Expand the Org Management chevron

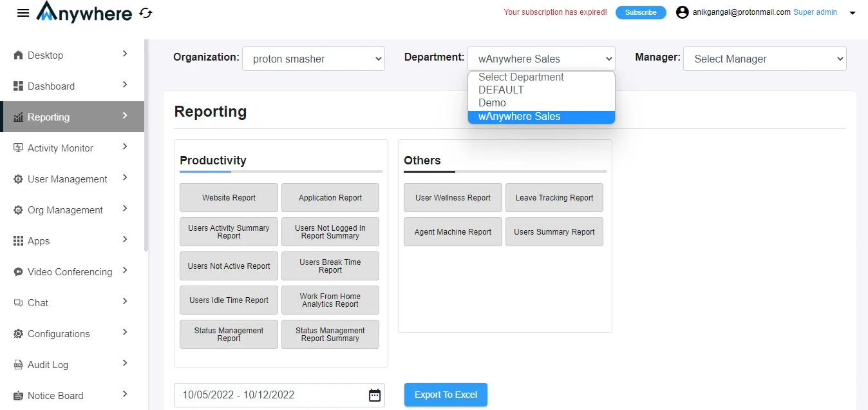point(125,209)
